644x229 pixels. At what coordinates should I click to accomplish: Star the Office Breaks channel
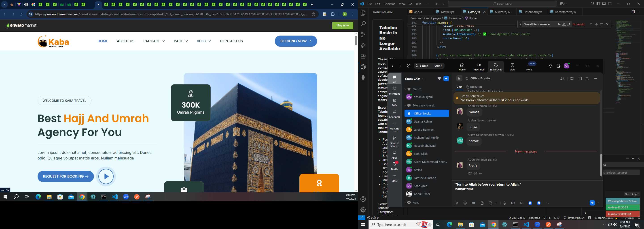pyautogui.click(x=467, y=78)
